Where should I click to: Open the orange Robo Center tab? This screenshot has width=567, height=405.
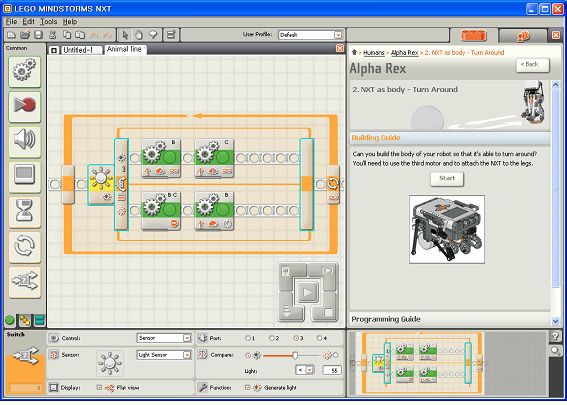pyautogui.click(x=474, y=36)
